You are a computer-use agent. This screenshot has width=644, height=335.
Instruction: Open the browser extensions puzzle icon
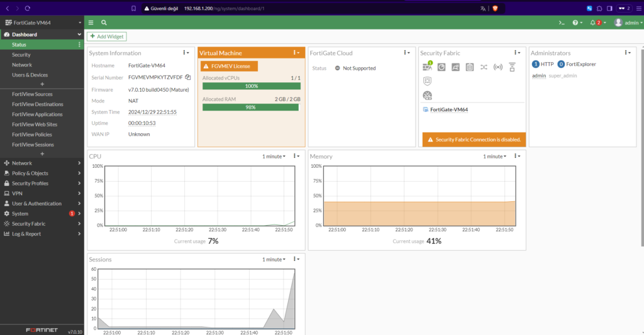599,8
